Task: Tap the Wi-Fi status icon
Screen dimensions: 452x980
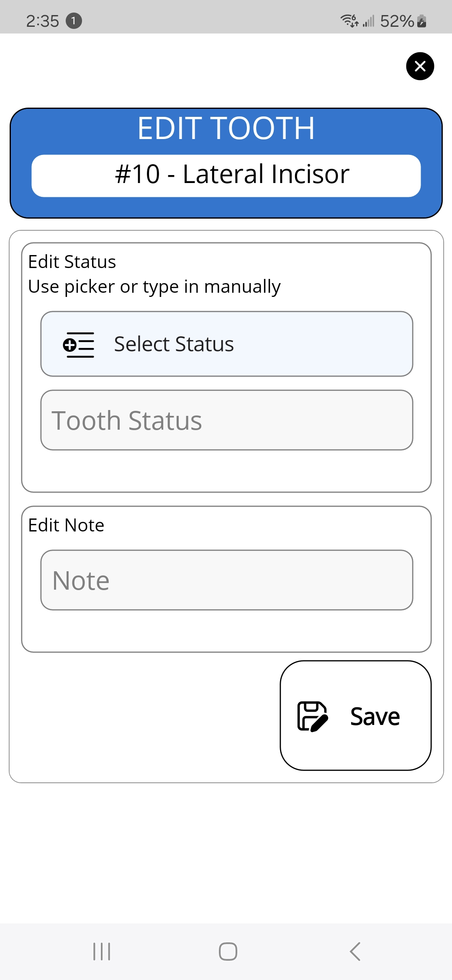Action: point(349,20)
